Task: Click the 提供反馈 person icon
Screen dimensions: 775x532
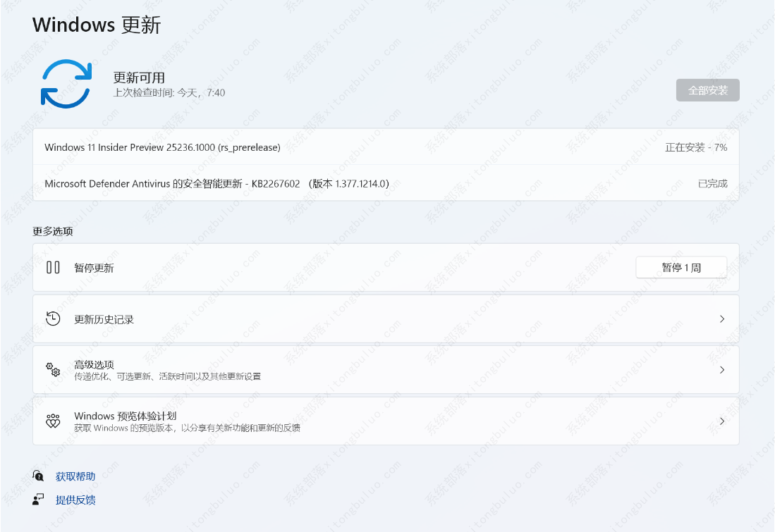Action: click(x=37, y=500)
